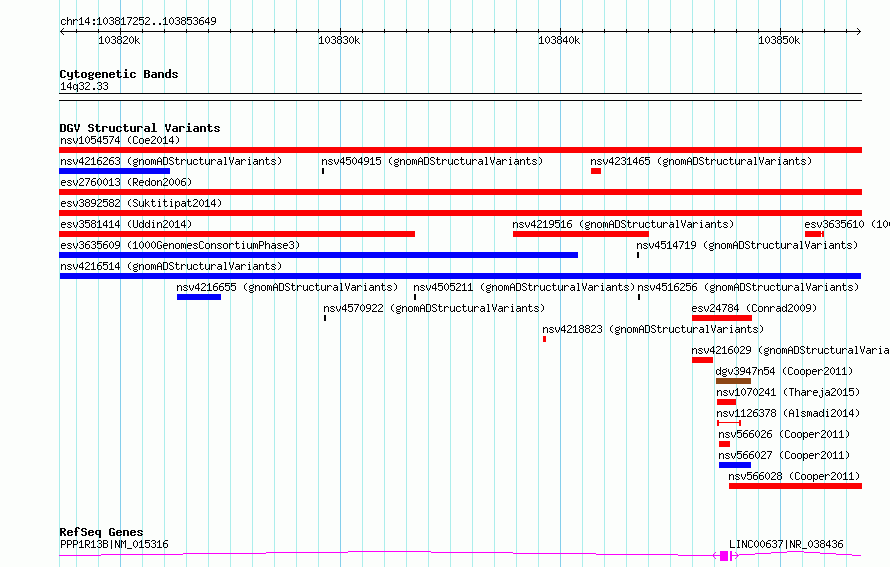Open nsv4218823 gnomAD variant label

click(653, 329)
